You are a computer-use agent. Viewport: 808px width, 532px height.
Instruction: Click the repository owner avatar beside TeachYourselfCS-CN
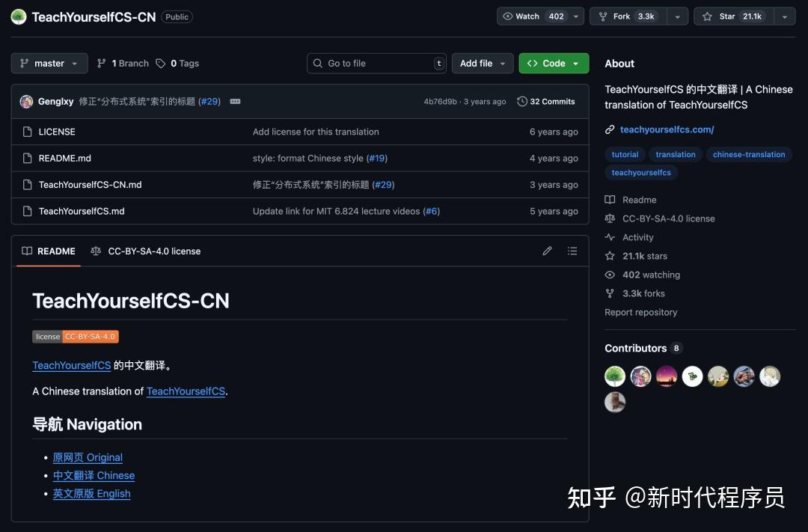[19, 16]
